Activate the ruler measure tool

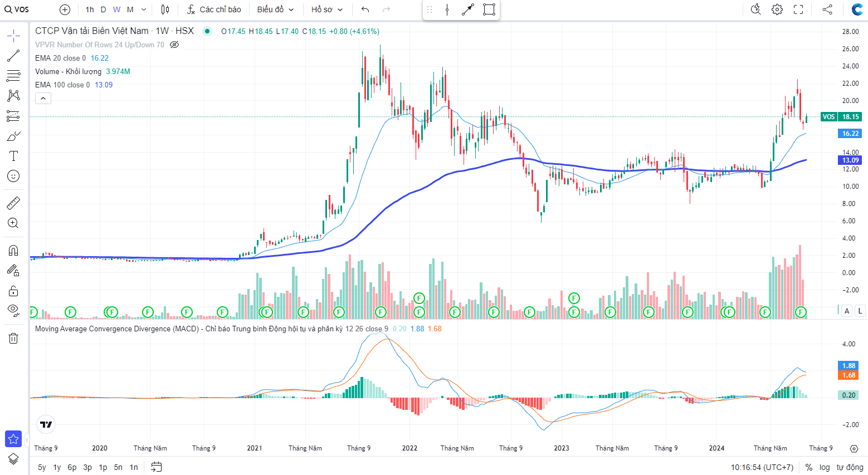[x=13, y=203]
